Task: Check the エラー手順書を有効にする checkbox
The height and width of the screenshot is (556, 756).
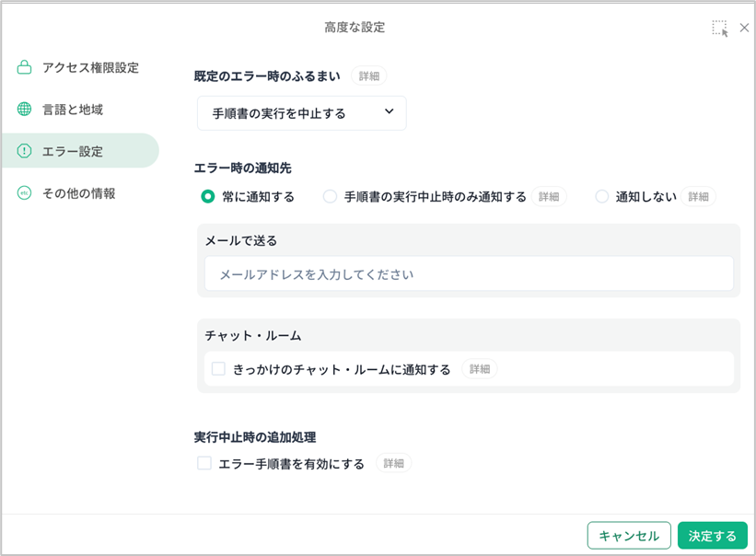Action: (x=204, y=463)
